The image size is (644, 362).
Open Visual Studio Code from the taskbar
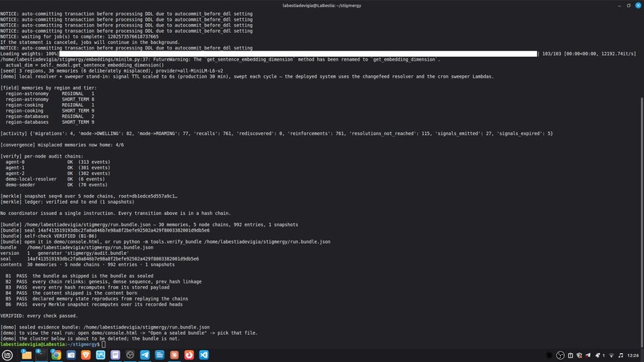tap(204, 355)
